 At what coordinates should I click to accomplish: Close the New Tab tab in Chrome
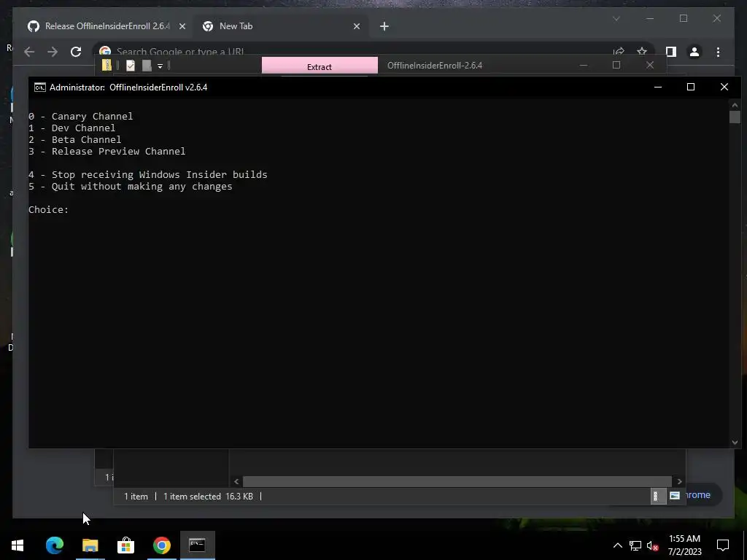click(356, 26)
